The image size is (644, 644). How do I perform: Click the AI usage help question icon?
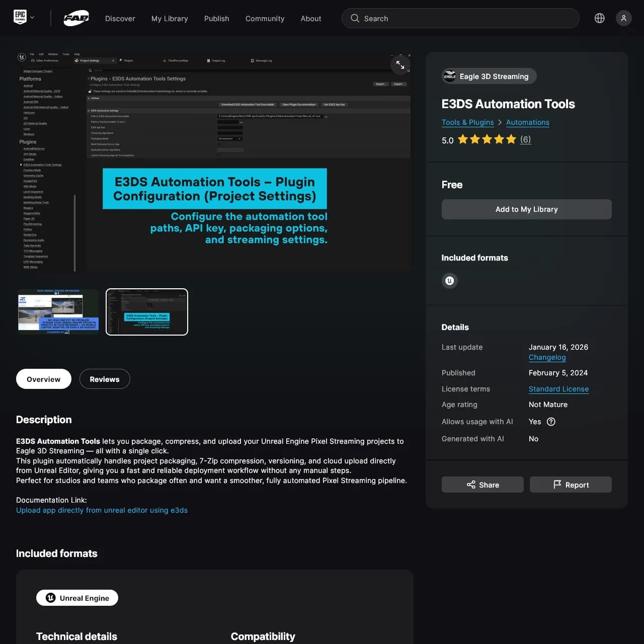pos(551,422)
